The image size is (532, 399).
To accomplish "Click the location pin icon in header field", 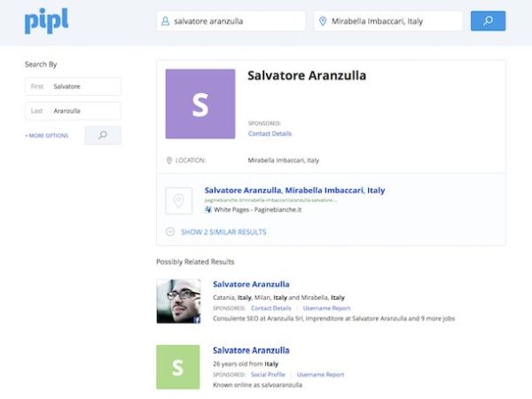I will [322, 21].
